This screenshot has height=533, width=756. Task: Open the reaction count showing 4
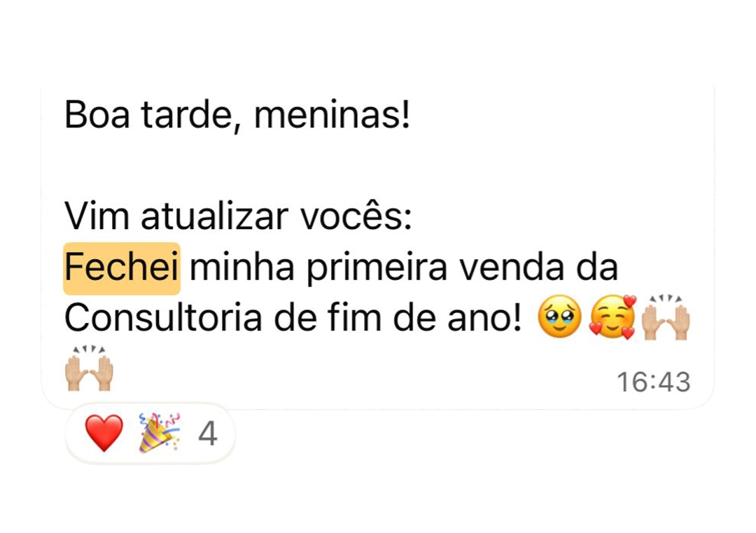click(x=207, y=433)
